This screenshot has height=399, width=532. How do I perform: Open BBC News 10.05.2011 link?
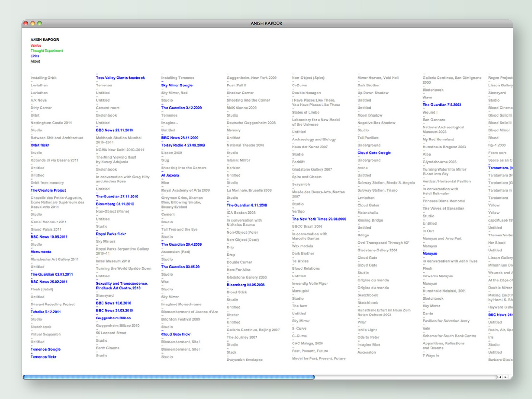[49, 237]
